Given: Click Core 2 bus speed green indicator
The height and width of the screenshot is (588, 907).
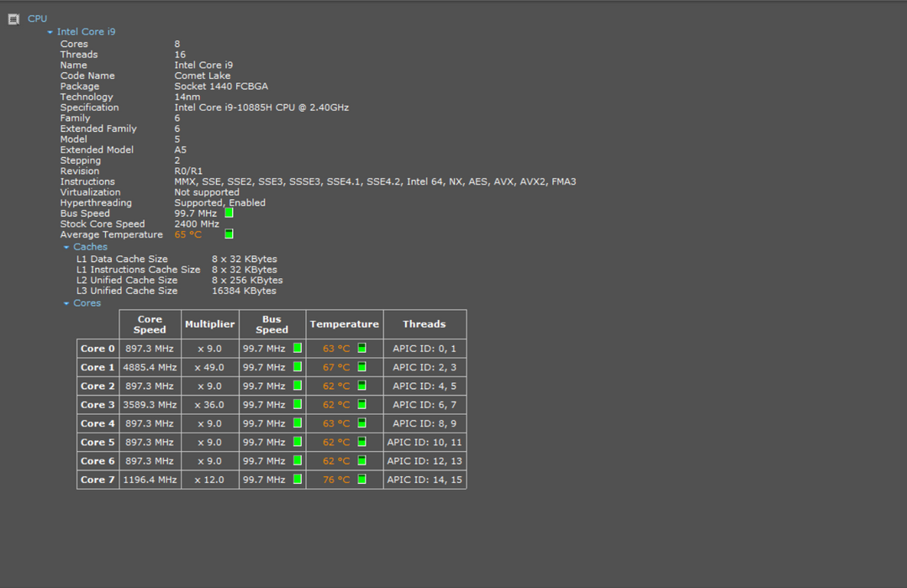Looking at the screenshot, I should point(298,386).
